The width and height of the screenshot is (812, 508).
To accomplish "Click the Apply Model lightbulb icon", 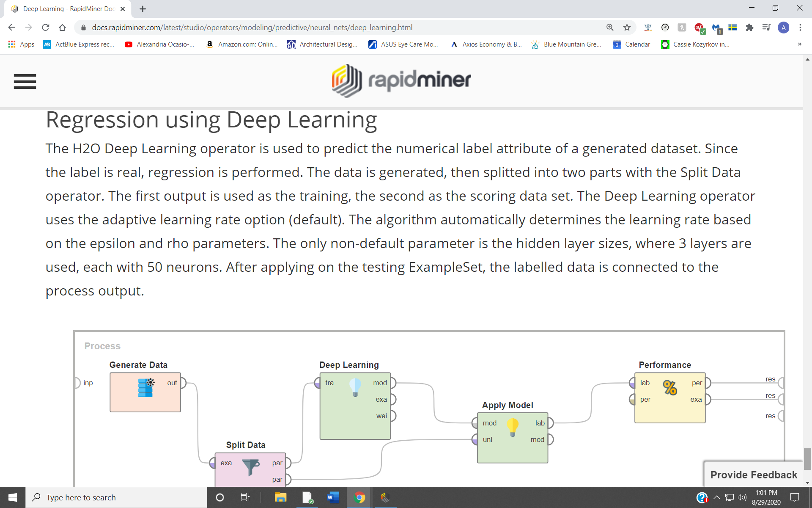I will (513, 428).
